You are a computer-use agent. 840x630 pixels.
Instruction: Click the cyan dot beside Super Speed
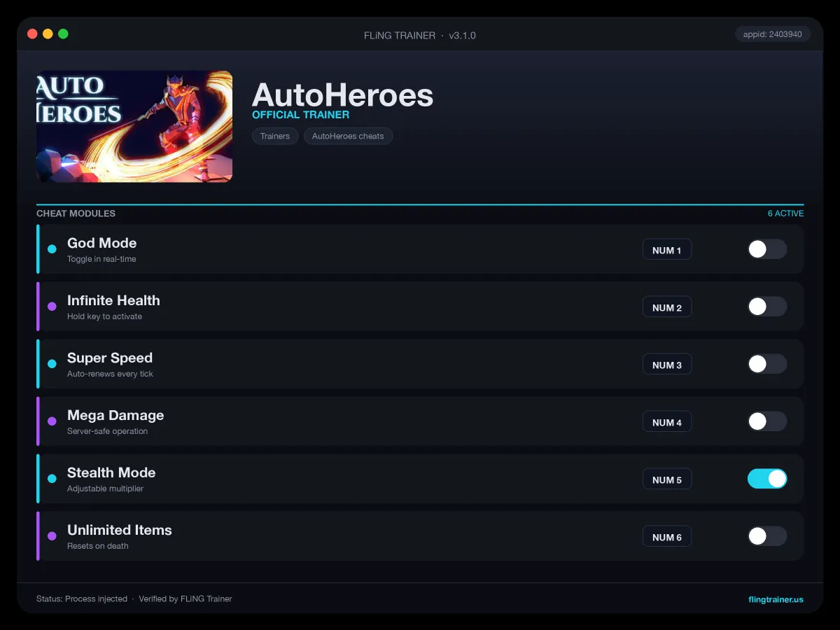[52, 364]
